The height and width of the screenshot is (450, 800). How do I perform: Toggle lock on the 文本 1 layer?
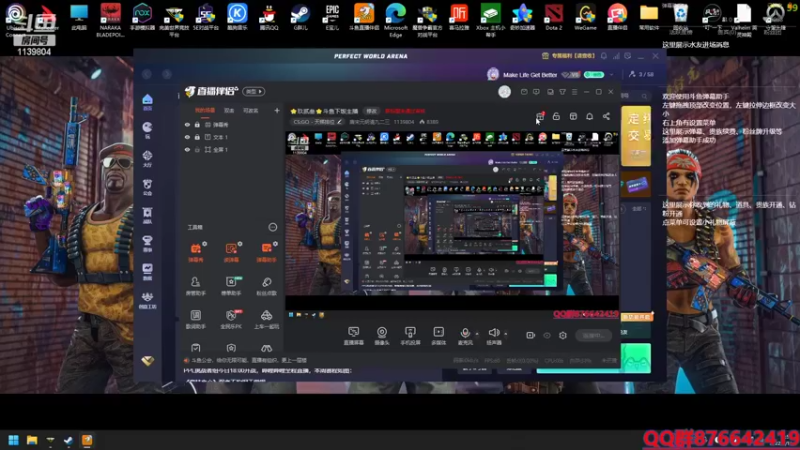pos(197,137)
